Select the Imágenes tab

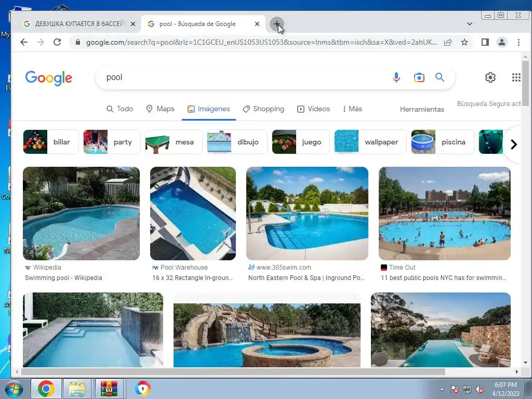(209, 109)
